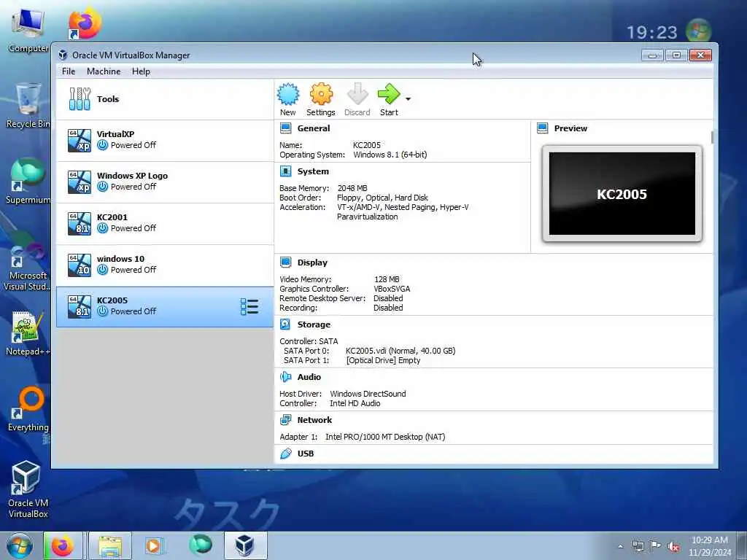Viewport: 747px width, 560px height.
Task: Select Firefox desktop shortcut
Action: pos(85,24)
